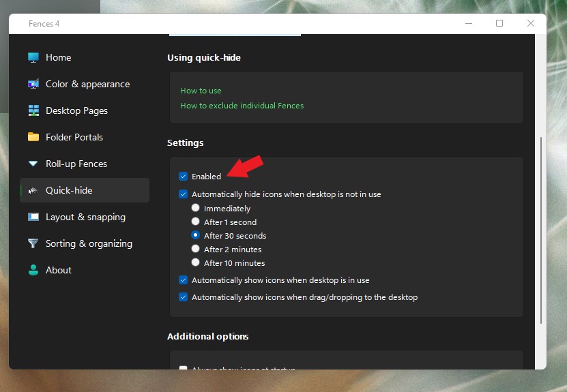Click the About person icon
Image resolution: width=567 pixels, height=392 pixels.
33,270
